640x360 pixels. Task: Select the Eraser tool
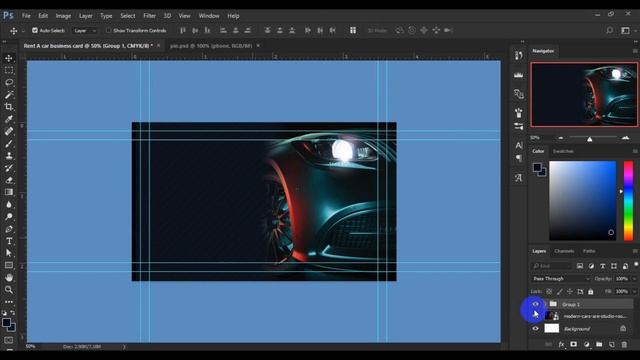pos(9,180)
